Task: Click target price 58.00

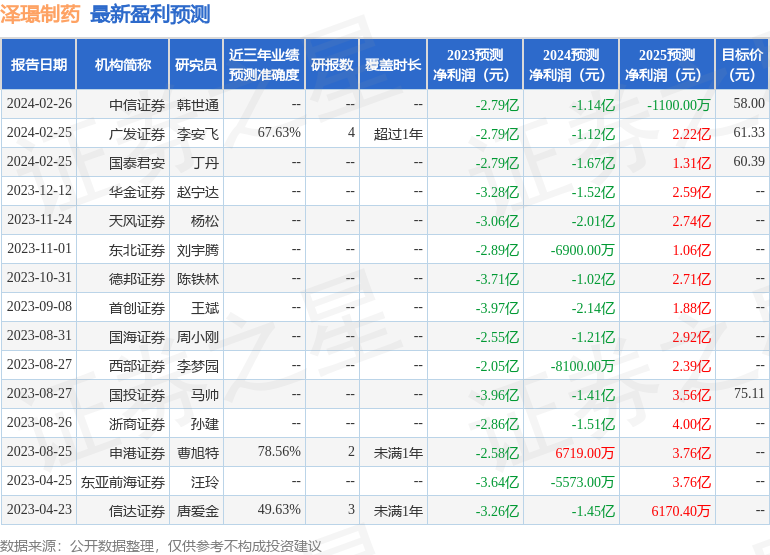Action: 749,103
